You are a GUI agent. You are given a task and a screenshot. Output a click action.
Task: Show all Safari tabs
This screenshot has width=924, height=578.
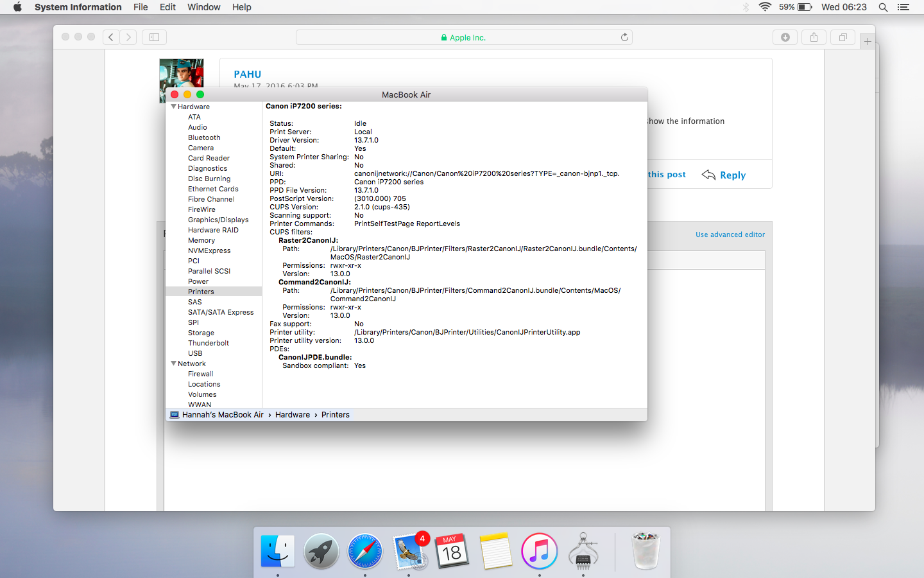tap(843, 37)
